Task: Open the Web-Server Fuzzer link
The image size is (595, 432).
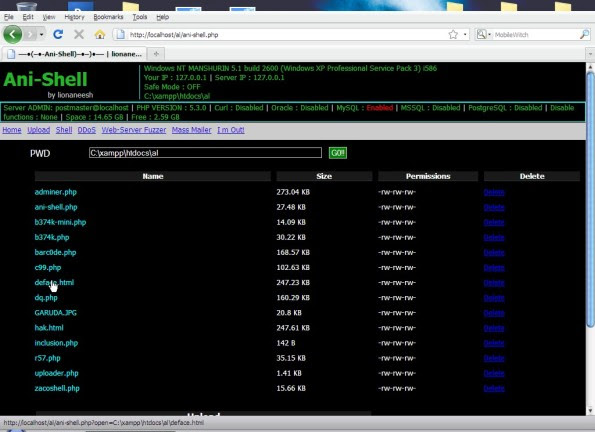Action: point(134,130)
